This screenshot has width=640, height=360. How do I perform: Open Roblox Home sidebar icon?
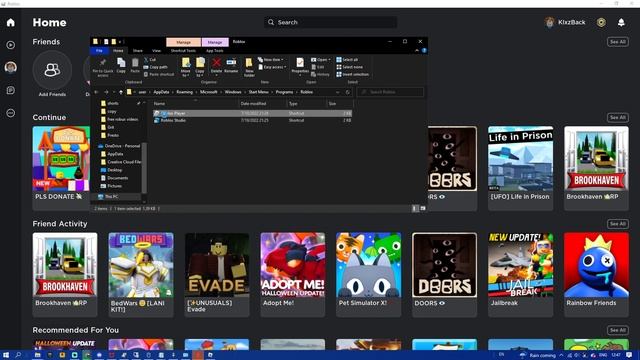coord(11,22)
